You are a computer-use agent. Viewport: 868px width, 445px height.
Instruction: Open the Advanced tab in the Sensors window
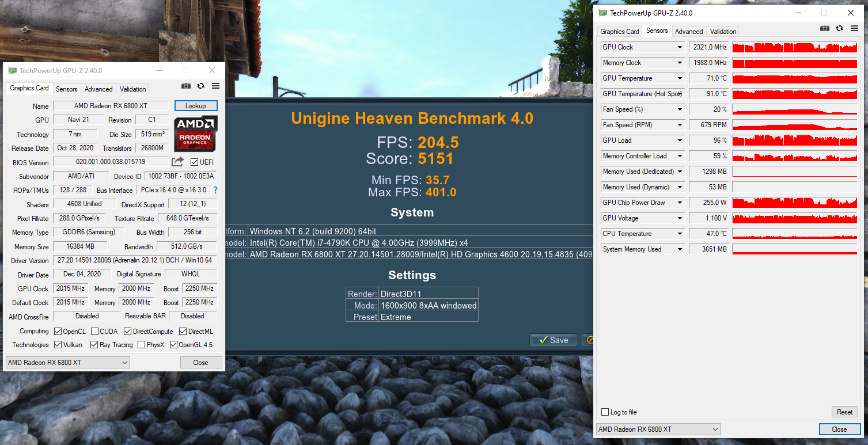(689, 32)
